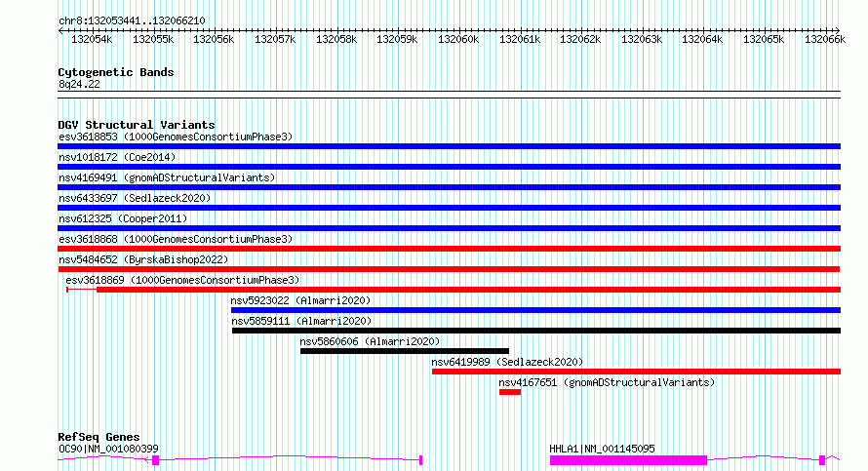
Task: Open the nsv4169491 gnomAD variant bar
Action: [449, 187]
